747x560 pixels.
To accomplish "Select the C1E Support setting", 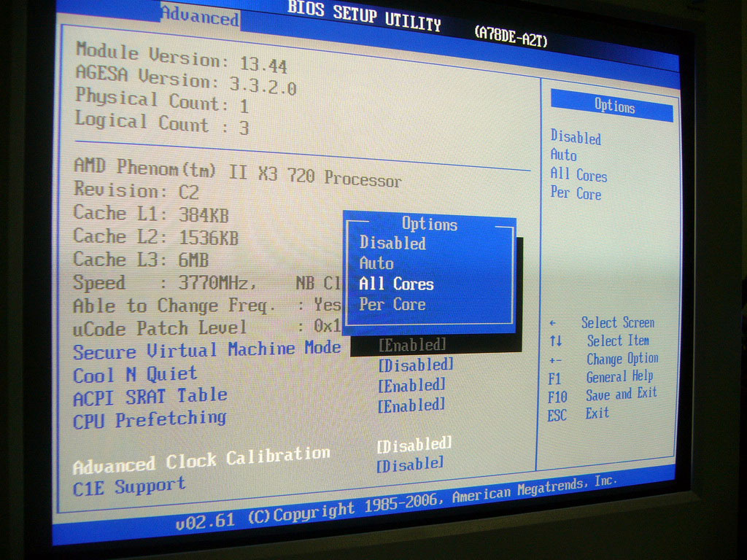I will pyautogui.click(x=128, y=486).
